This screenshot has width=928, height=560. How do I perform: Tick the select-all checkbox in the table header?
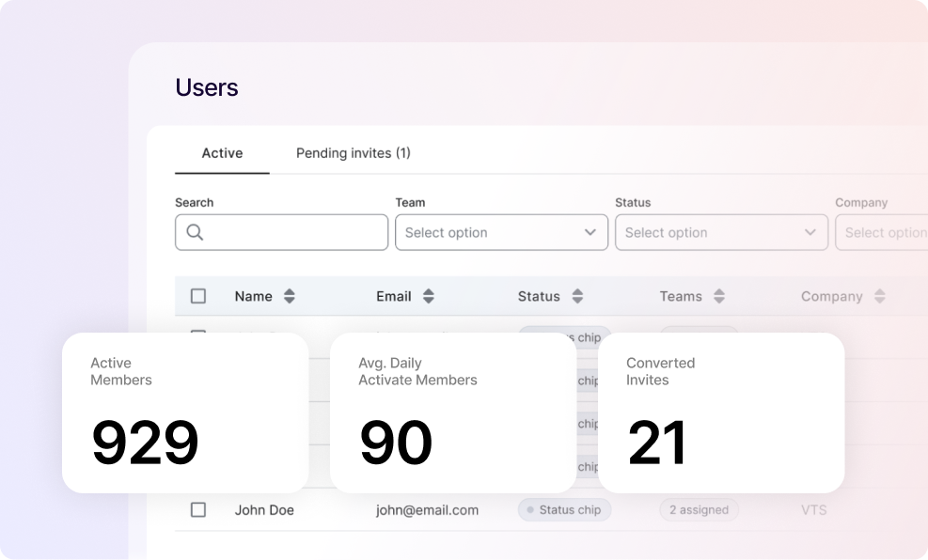[198, 296]
